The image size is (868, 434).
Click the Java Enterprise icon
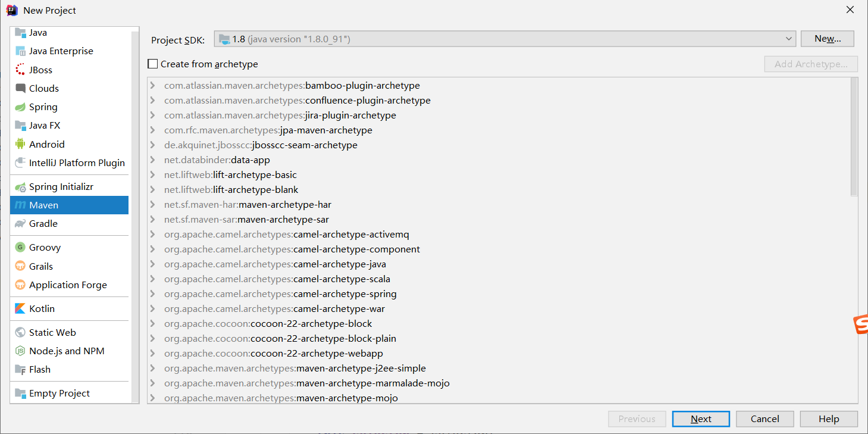(21, 51)
